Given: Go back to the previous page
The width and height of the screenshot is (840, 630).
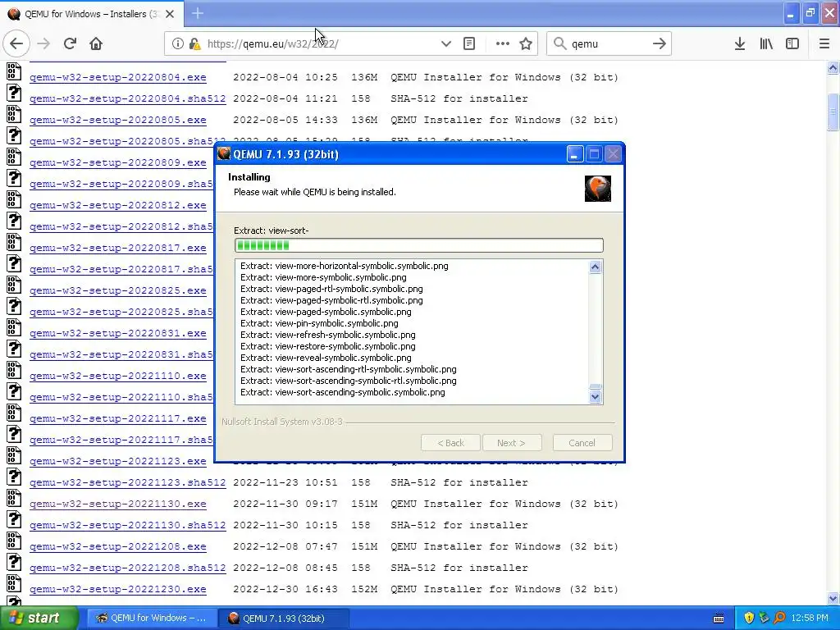Looking at the screenshot, I should [x=16, y=43].
